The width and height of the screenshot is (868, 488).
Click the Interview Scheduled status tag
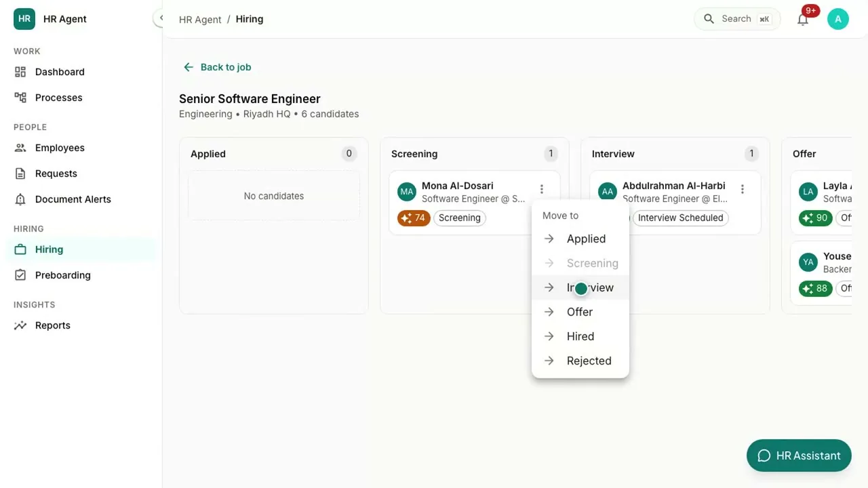click(x=680, y=218)
